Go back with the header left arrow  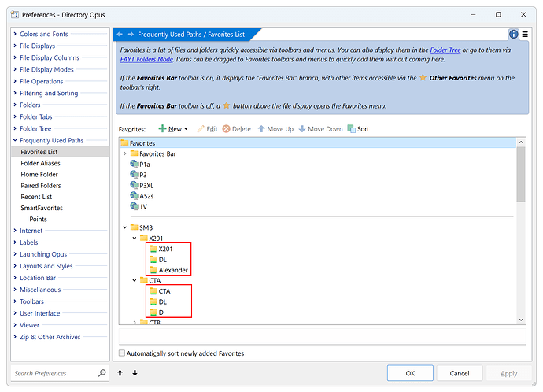pos(120,35)
